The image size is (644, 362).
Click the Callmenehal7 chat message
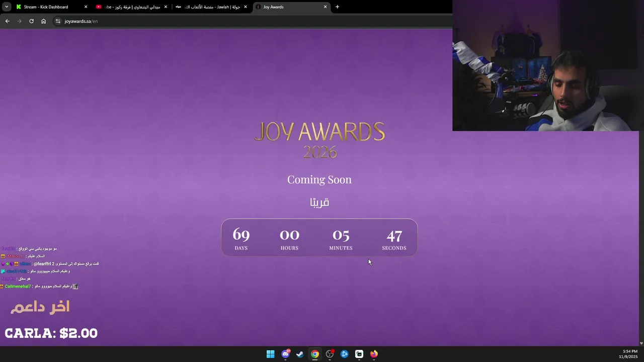(39, 286)
